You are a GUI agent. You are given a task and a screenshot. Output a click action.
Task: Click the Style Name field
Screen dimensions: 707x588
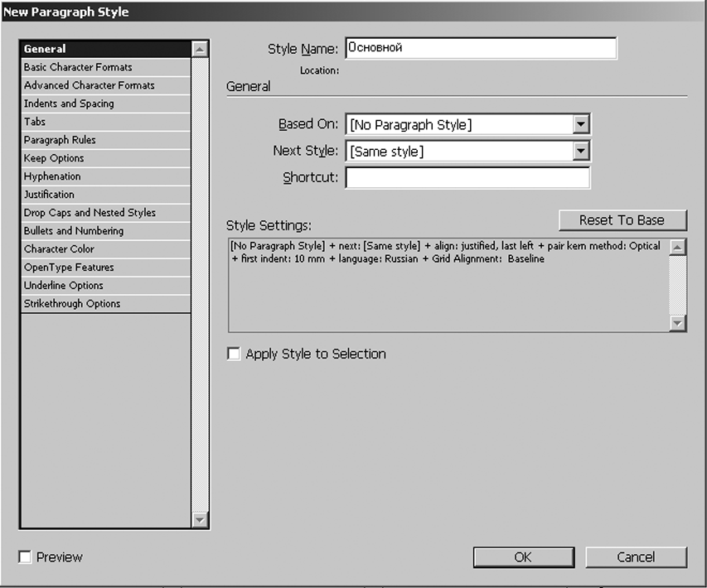pos(481,48)
